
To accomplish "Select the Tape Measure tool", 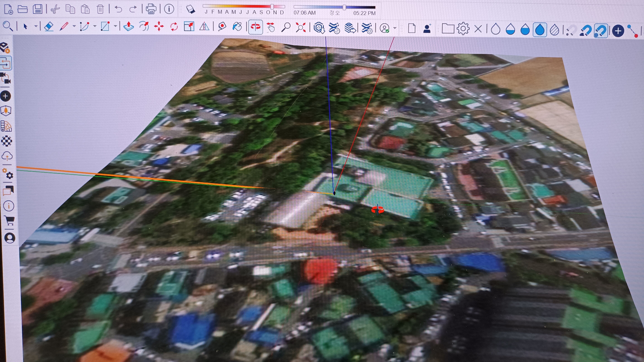I will click(222, 27).
